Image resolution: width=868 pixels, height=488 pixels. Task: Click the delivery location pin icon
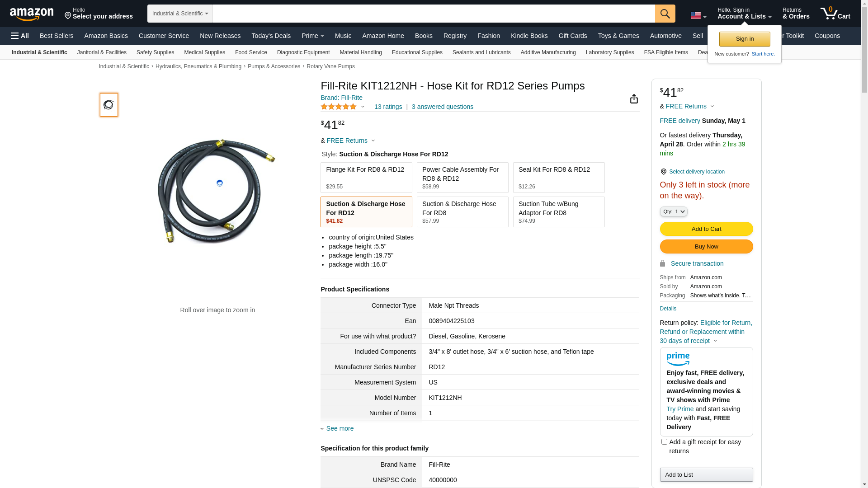point(663,172)
